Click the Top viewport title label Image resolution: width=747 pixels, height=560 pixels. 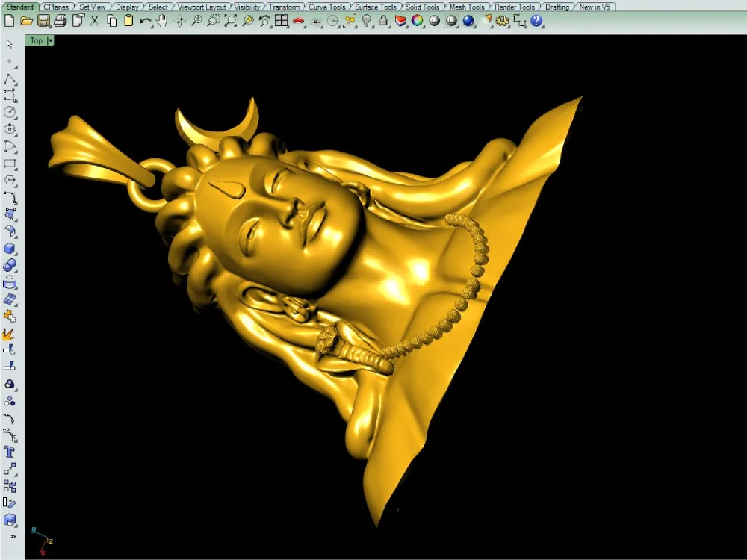pos(37,40)
